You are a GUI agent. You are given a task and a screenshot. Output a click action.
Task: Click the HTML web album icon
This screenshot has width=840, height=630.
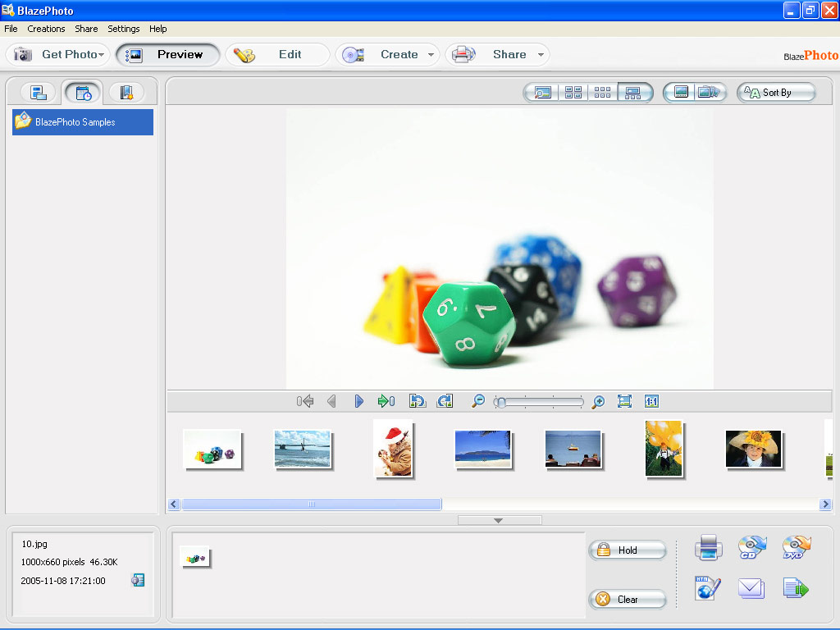707,588
